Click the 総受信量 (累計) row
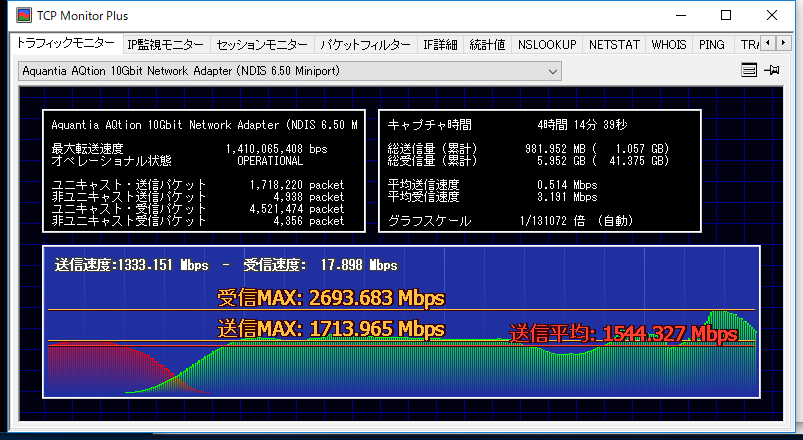The width and height of the screenshot is (803, 440). tap(529, 161)
